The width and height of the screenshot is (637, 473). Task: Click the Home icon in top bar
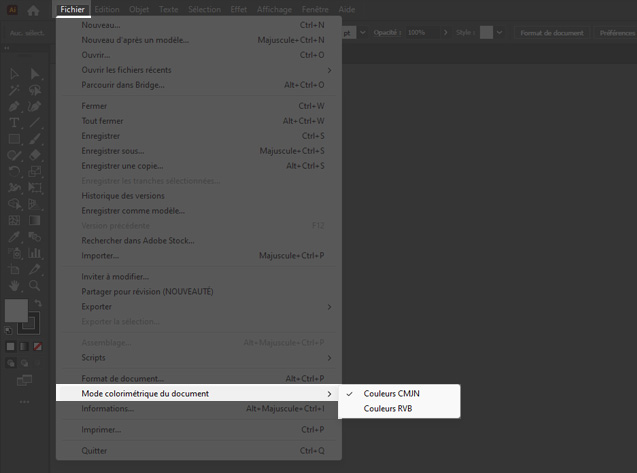point(33,9)
